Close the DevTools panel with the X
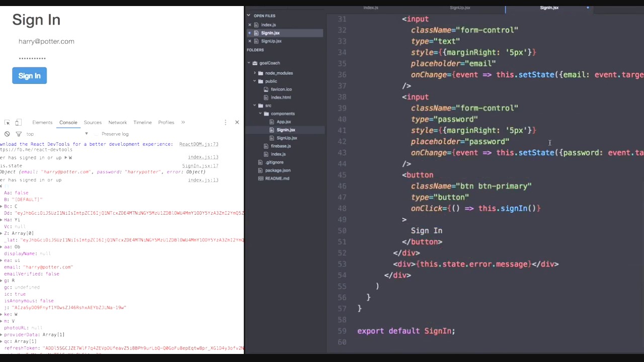The width and height of the screenshot is (644, 362). tap(237, 122)
